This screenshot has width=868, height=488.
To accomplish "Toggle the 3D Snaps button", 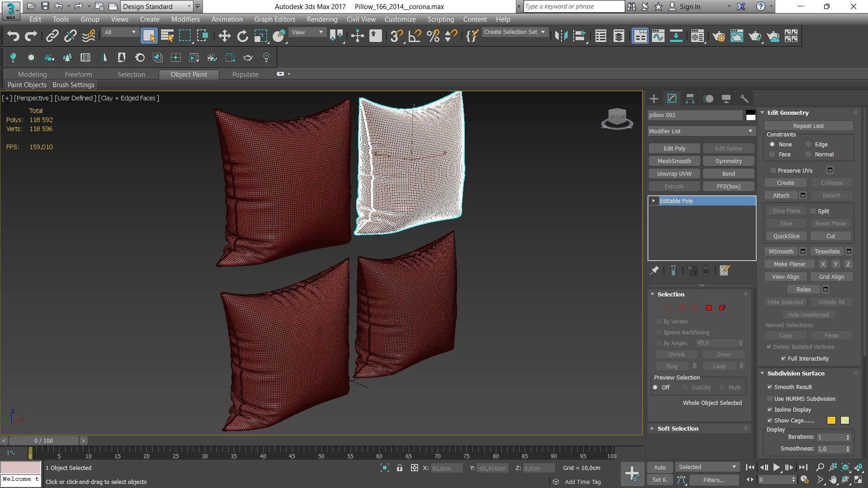I will click(x=396, y=36).
